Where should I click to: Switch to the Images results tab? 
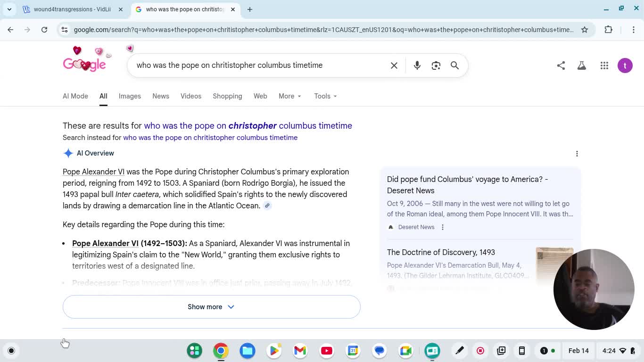click(x=130, y=96)
